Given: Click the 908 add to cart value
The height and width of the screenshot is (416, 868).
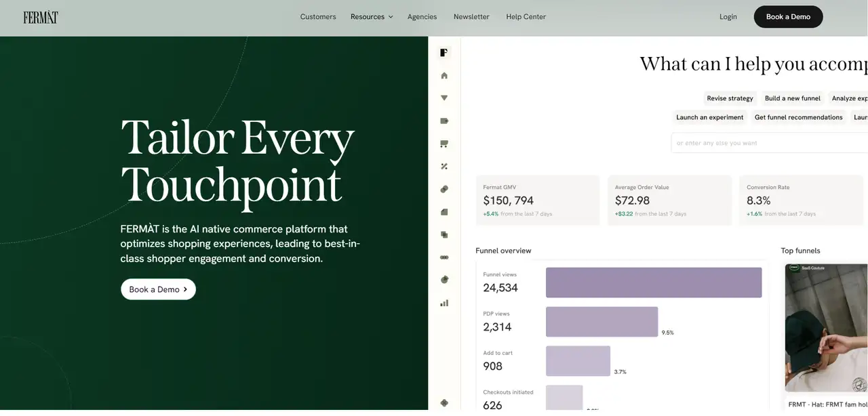Looking at the screenshot, I should (x=492, y=367).
